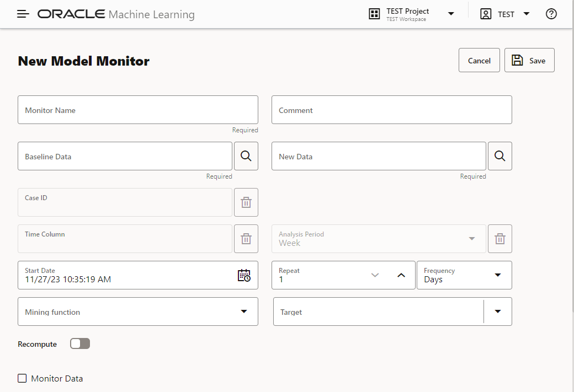Screen dimensions: 574x392
Task: Save the new model monitor
Action: (529, 61)
